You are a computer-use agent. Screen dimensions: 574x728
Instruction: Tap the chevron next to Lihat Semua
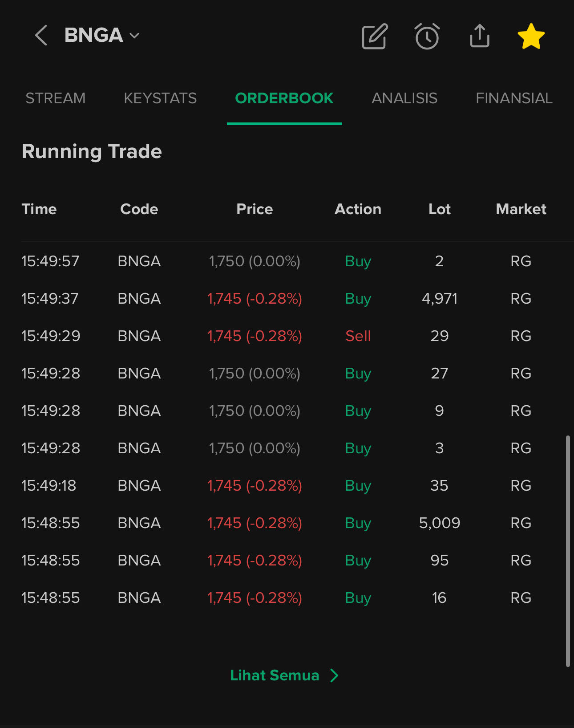pos(335,675)
